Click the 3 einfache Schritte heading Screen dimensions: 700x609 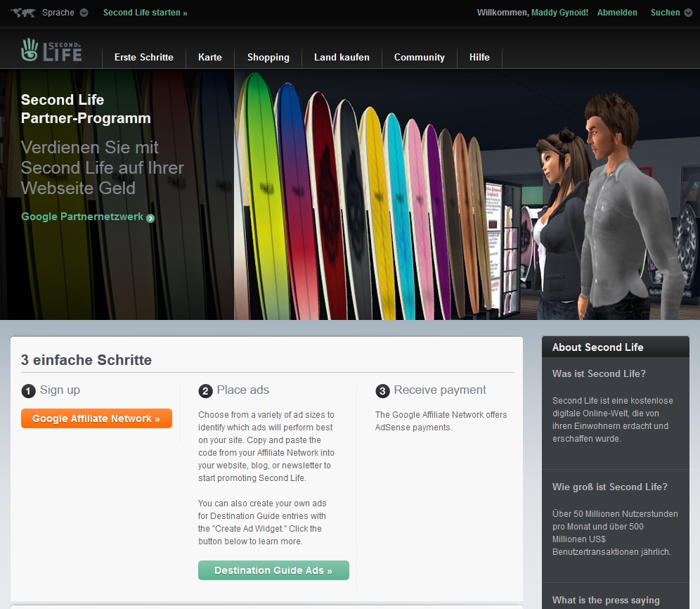(x=86, y=359)
